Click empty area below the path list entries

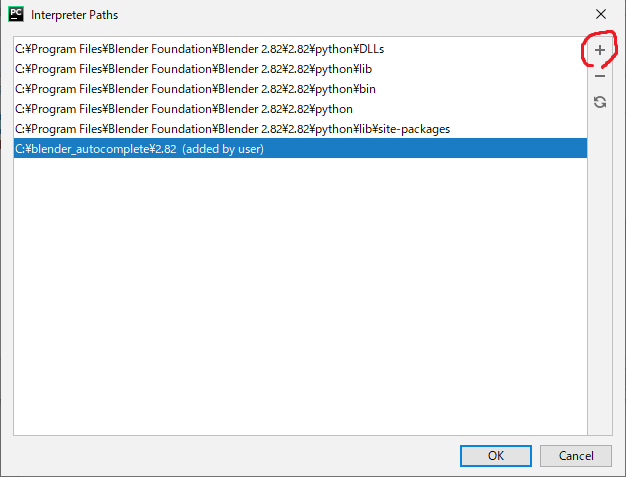[300, 296]
